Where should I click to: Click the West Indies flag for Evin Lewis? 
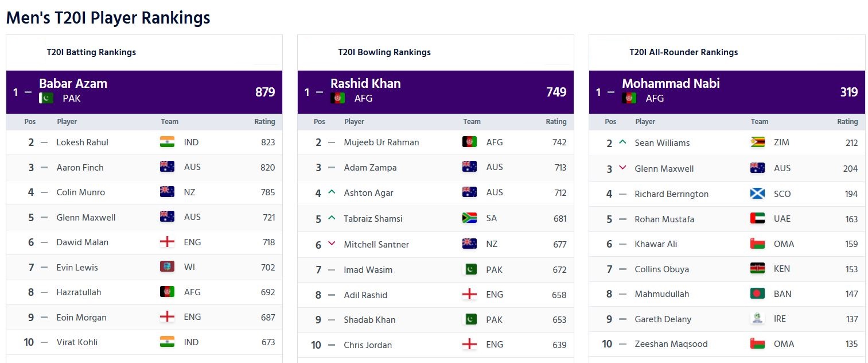(x=167, y=267)
